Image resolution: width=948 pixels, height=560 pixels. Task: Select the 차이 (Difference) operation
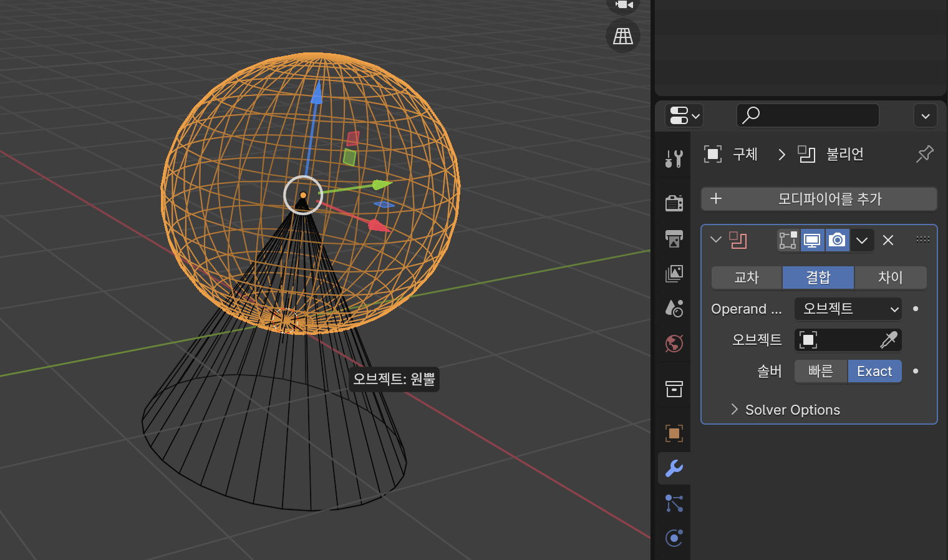[x=891, y=278]
